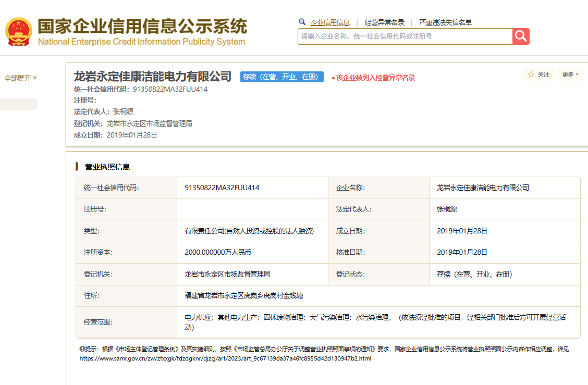Switch to the 严重违法失信名单 tab

click(445, 22)
